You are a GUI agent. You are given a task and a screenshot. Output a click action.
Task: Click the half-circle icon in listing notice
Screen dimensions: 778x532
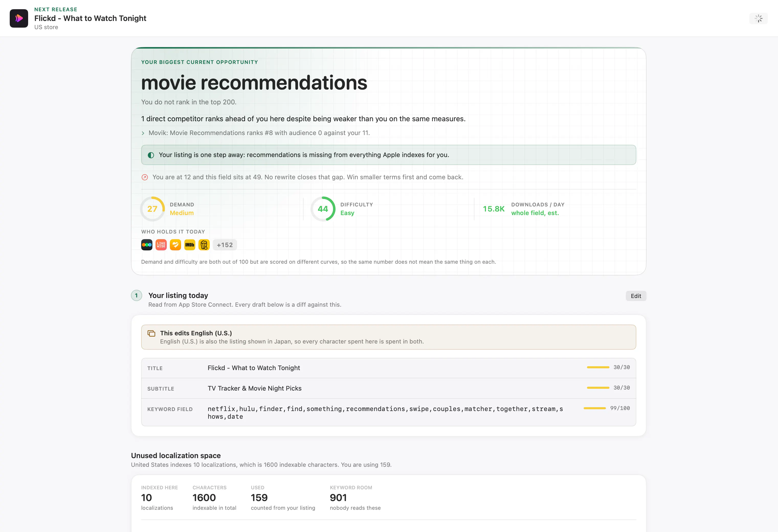point(151,155)
